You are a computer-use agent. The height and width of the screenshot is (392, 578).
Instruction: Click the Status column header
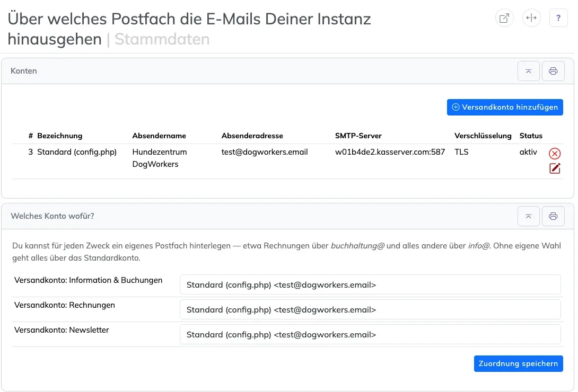pyautogui.click(x=531, y=136)
